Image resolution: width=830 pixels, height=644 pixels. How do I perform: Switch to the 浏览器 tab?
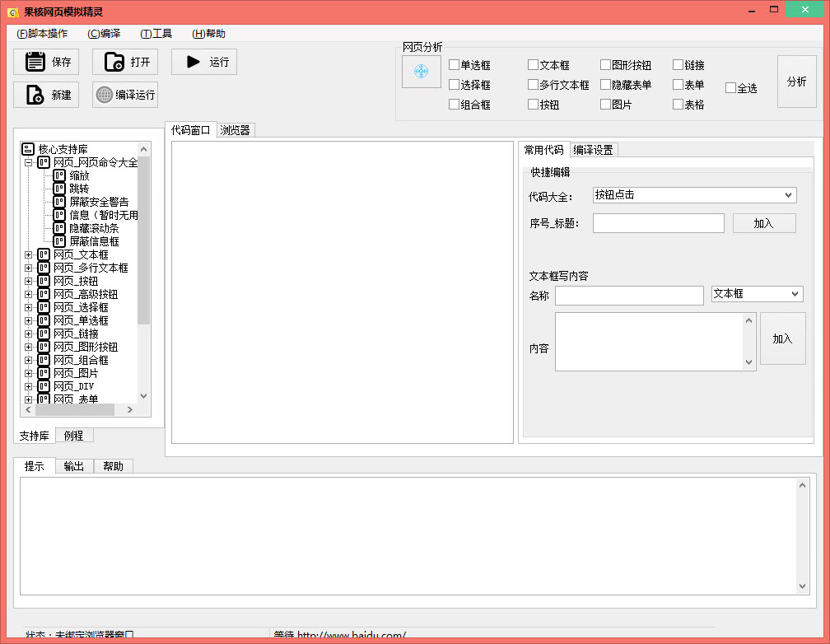click(235, 130)
